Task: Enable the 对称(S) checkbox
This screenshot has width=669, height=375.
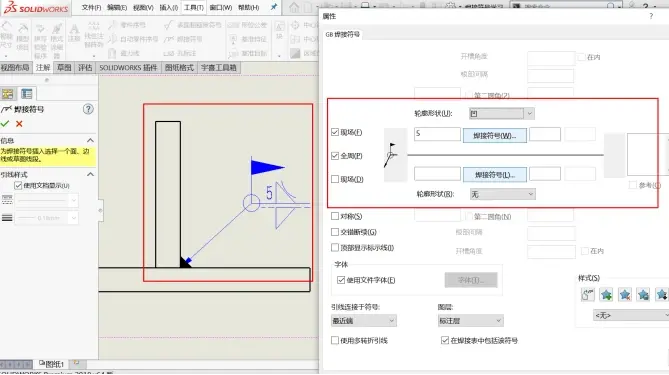Action: pyautogui.click(x=335, y=216)
